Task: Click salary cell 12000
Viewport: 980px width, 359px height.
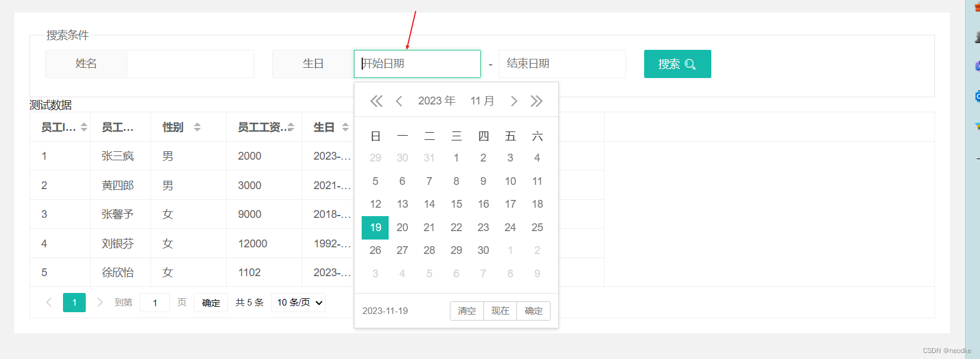Action: [252, 244]
